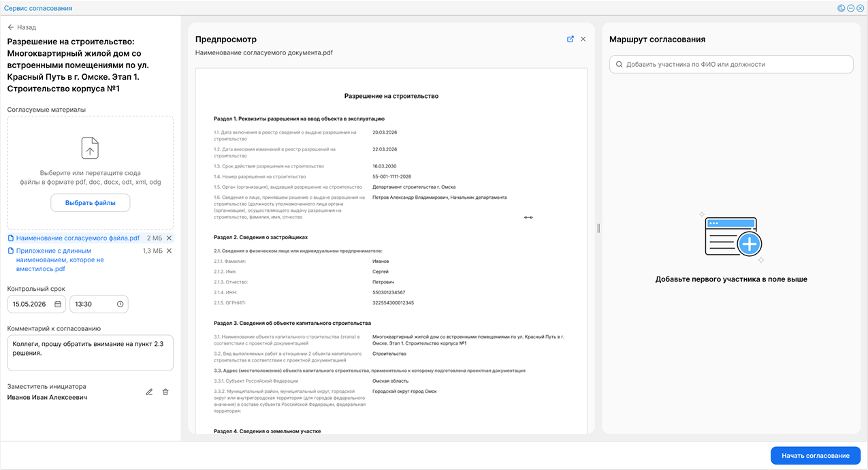Open the Приложение с длинным наименованием file link
The height and width of the screenshot is (470, 868).
(x=60, y=260)
